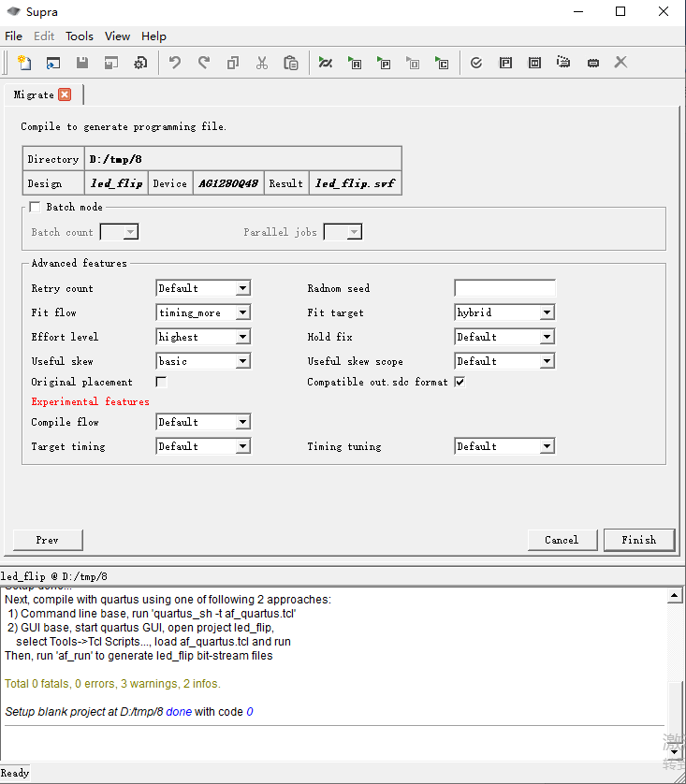
Task: Open the Useful skew scope dropdown
Action: 505,361
